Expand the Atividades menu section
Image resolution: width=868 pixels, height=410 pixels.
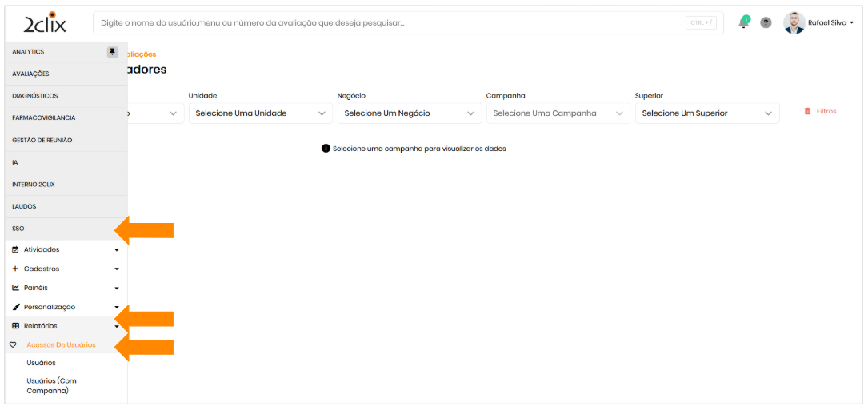(64, 249)
